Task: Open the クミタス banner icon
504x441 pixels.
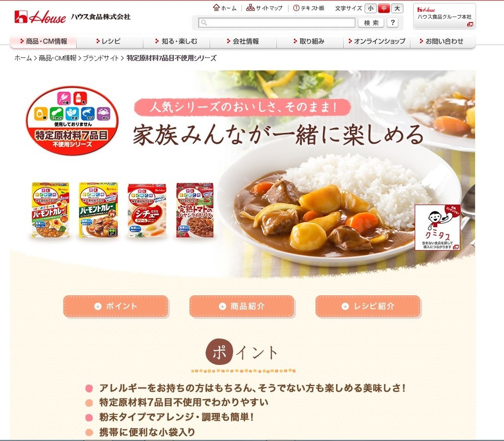Action: point(437,227)
